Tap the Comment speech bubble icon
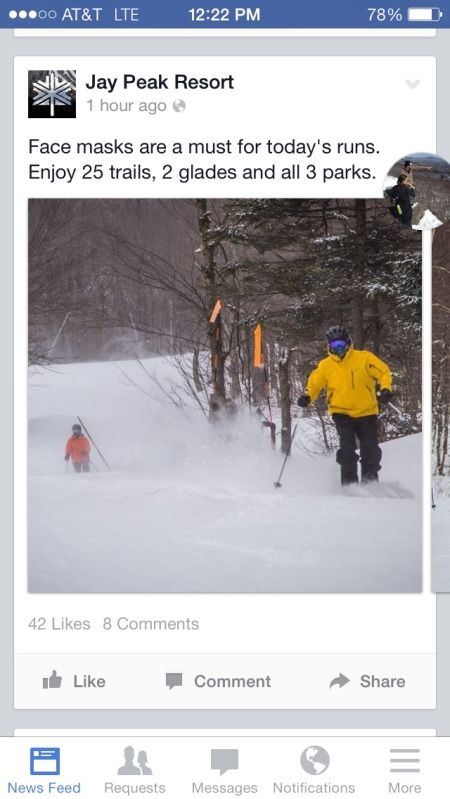 174,681
